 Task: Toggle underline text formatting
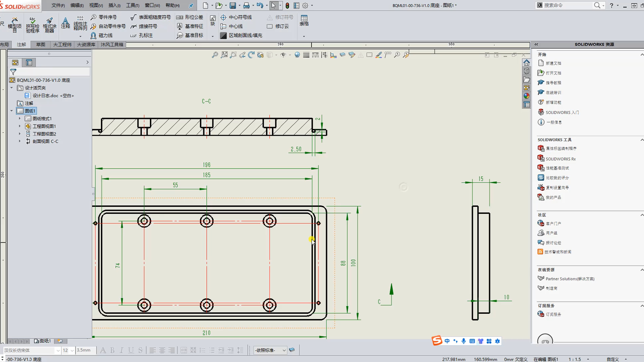[131, 350]
